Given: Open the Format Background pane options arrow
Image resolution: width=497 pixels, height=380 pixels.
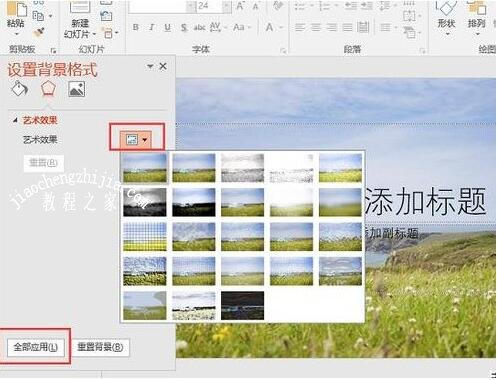Looking at the screenshot, I should 150,66.
